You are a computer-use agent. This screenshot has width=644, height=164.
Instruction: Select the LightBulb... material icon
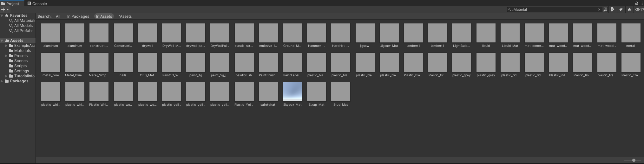point(462,33)
